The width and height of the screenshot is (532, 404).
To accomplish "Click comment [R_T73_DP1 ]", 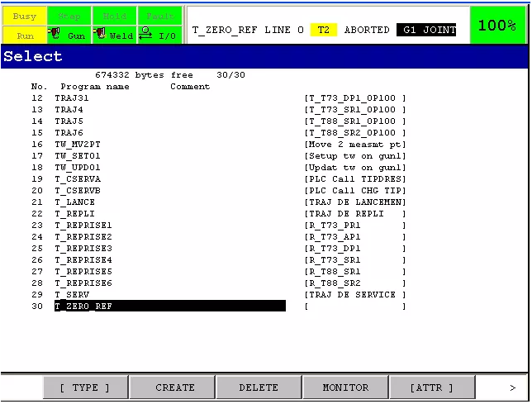I will (x=355, y=249).
